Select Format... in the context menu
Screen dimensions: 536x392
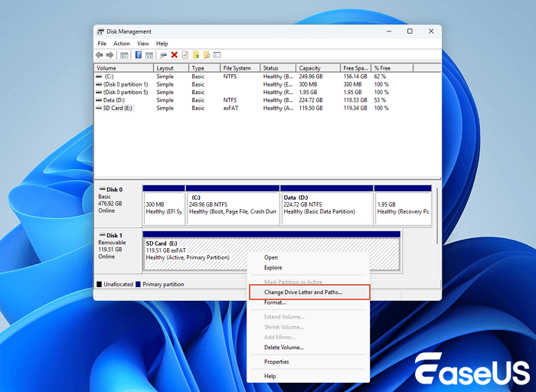click(x=275, y=302)
